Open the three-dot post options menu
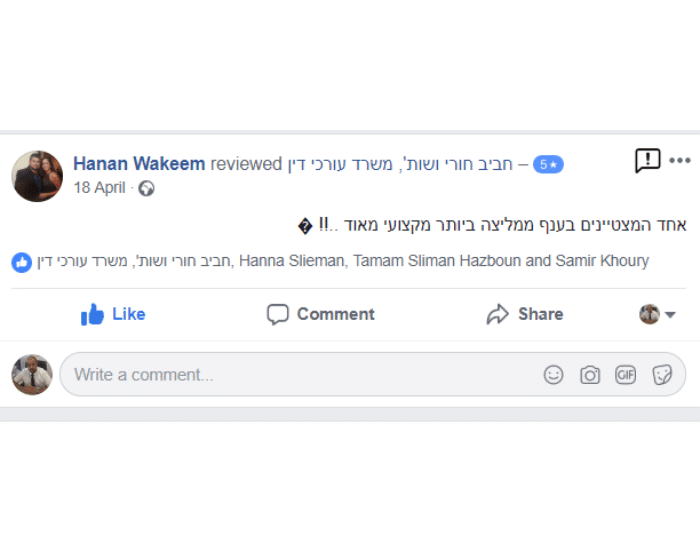700x553 pixels. coord(680,161)
